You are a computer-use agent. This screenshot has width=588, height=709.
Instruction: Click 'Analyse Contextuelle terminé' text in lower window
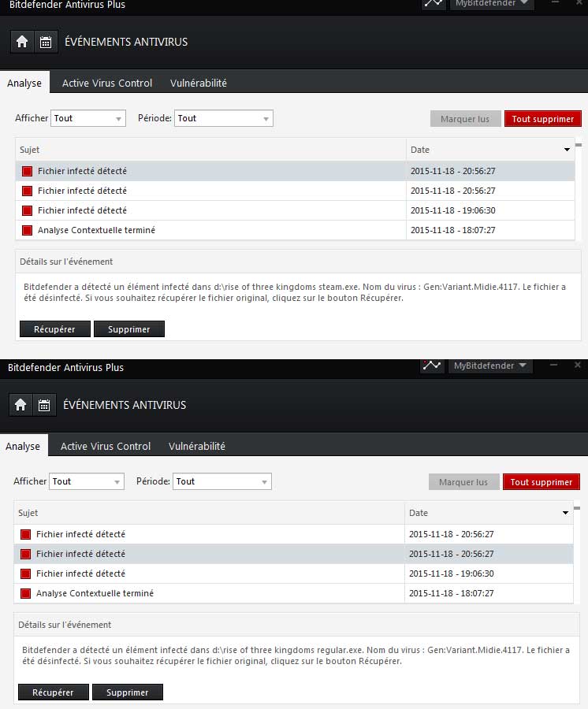pyautogui.click(x=95, y=593)
